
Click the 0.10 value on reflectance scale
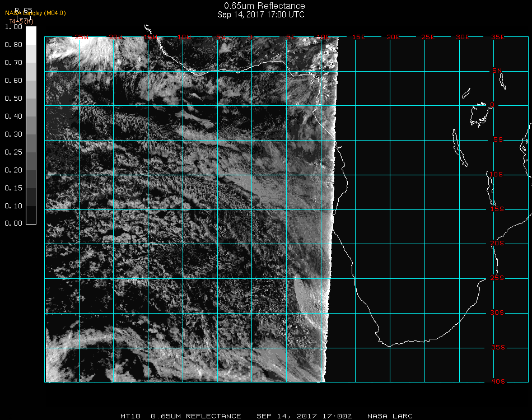pos(13,206)
